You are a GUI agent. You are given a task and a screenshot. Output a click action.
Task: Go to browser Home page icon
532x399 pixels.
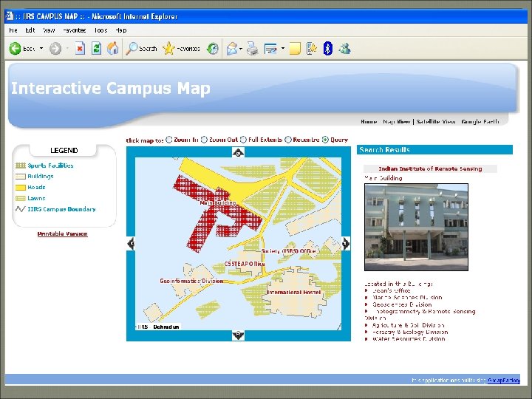tap(112, 49)
